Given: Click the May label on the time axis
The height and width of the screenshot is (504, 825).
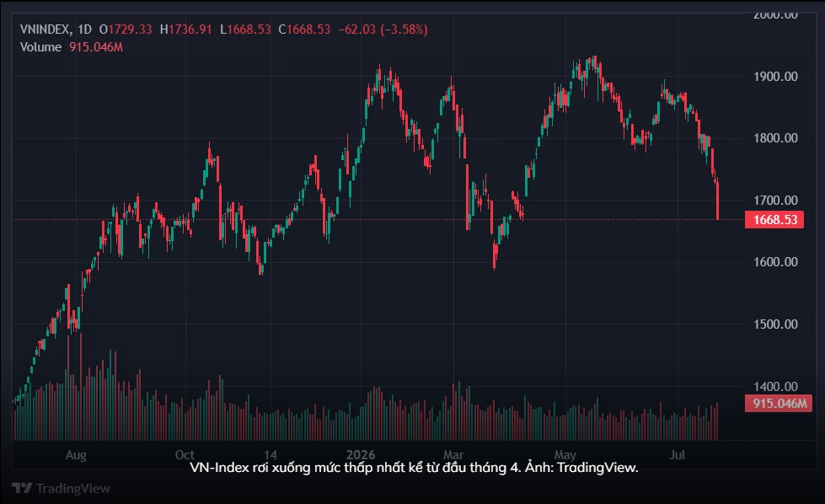Looking at the screenshot, I should pos(565,455).
